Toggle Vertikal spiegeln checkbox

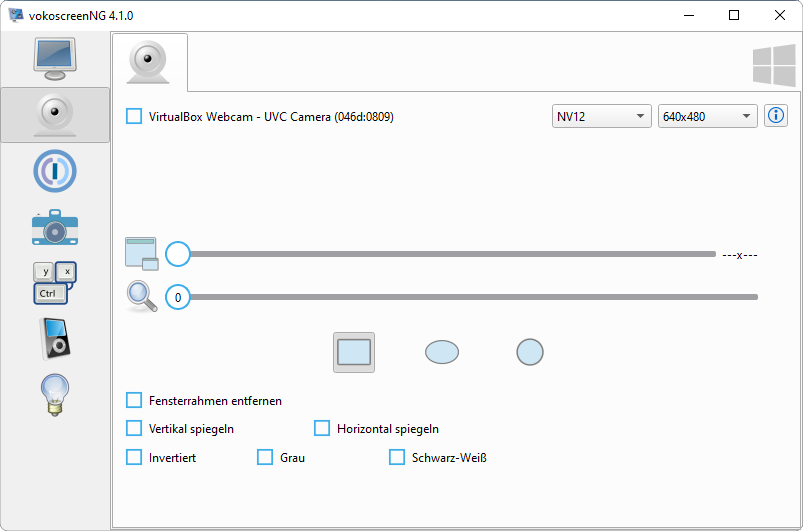click(134, 428)
